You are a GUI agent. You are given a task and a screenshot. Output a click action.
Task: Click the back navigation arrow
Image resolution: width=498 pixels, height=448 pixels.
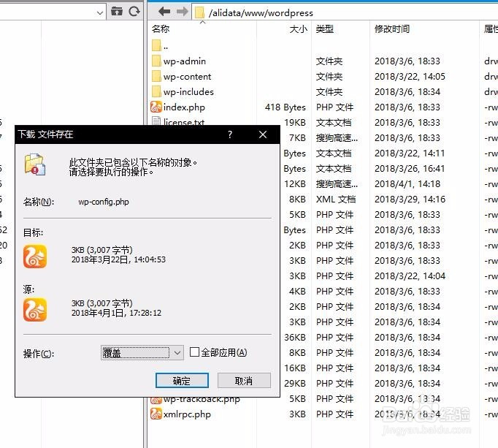164,12
